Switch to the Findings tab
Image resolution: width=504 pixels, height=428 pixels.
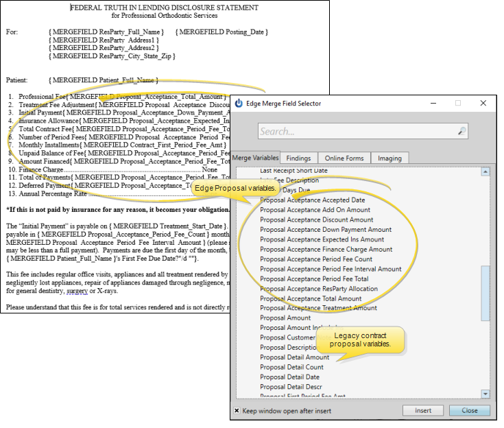pos(298,158)
